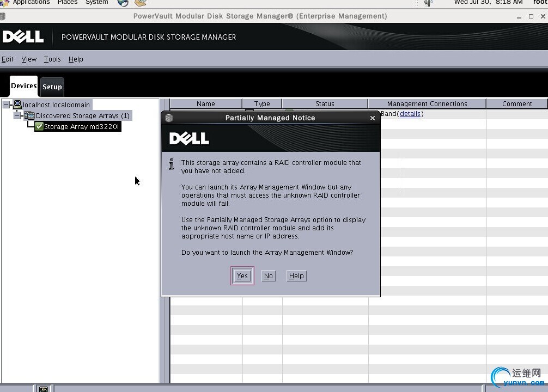The width and height of the screenshot is (548, 392).
Task: Click the info icon in the notice dialog
Action: coord(171,164)
